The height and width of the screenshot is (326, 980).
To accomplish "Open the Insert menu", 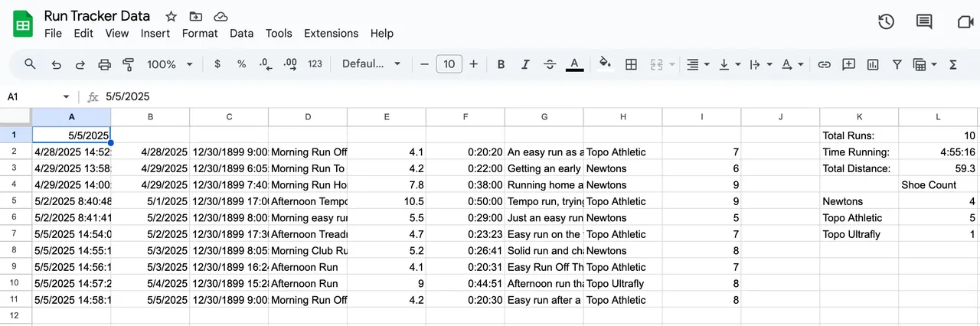I will point(155,34).
